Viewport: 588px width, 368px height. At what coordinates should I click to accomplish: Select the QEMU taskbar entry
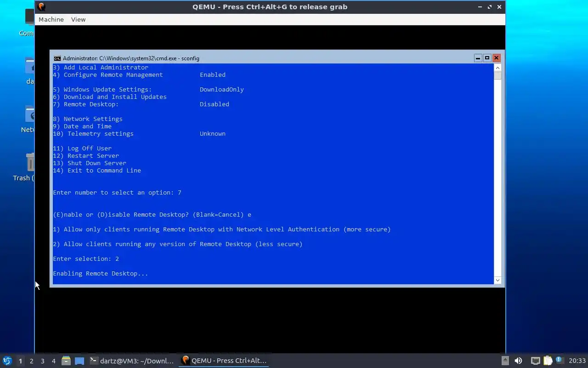click(224, 361)
